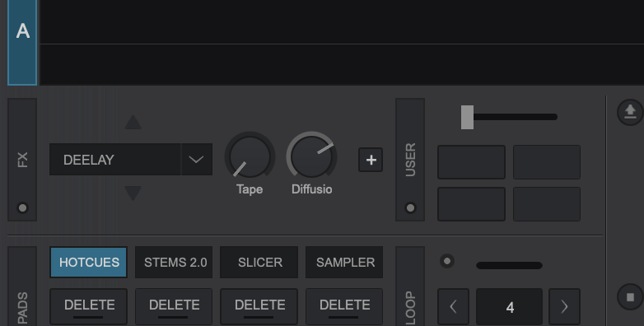Click the FX section on/off dot
Viewport: 644px width, 326px height.
(x=22, y=207)
